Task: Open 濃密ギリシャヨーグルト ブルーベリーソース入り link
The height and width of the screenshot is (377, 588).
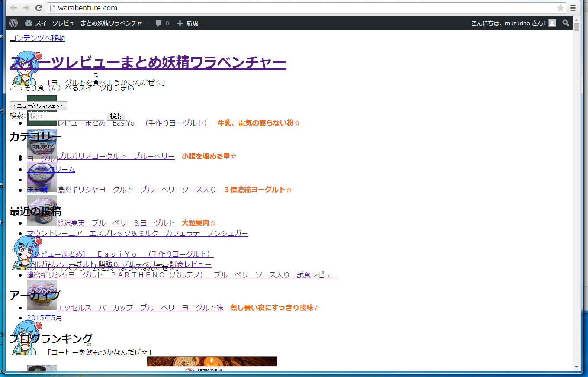Action: point(137,190)
